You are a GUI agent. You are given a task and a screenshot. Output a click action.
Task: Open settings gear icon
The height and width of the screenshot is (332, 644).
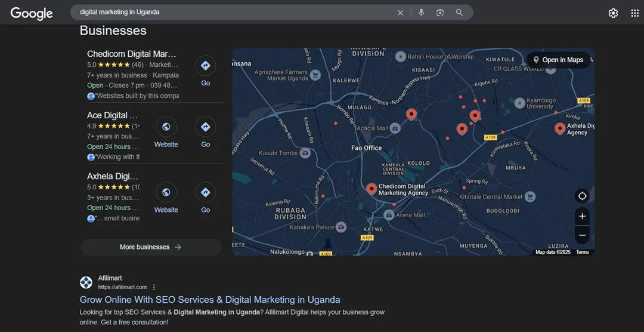click(x=613, y=13)
